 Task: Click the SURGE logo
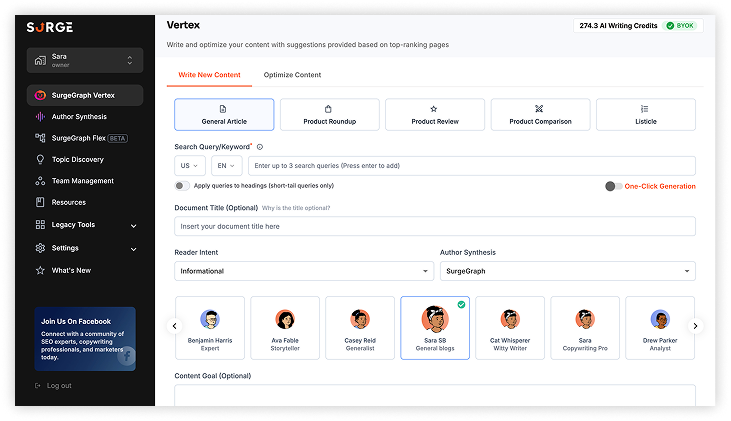(x=49, y=28)
